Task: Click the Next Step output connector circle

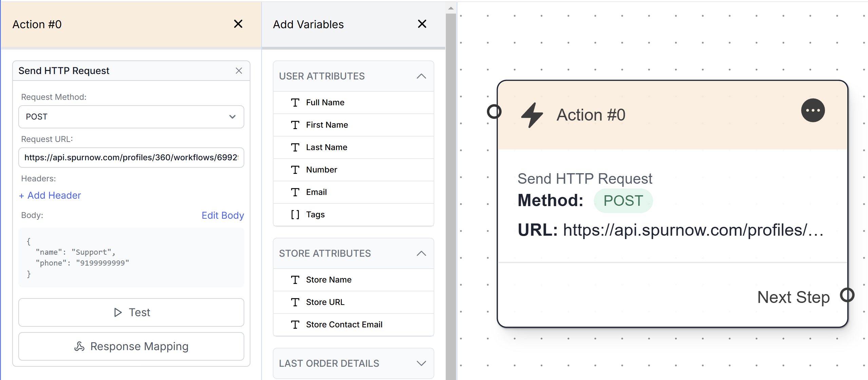Action: [x=847, y=295]
